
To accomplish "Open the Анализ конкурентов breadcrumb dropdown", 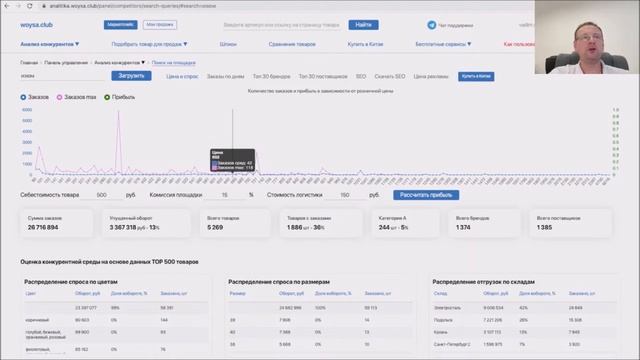I will (119, 63).
